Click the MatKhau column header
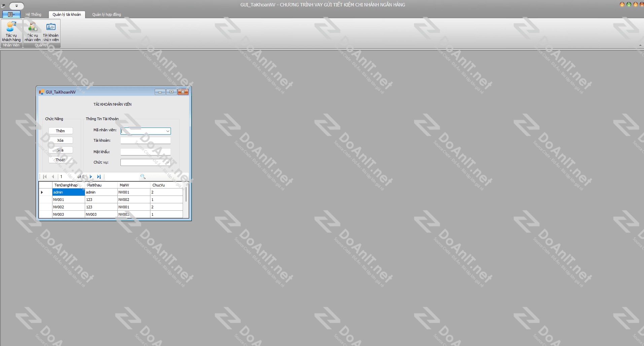 point(101,185)
